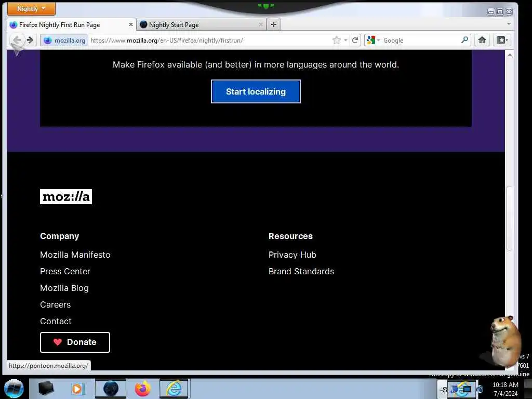This screenshot has width=532, height=399.
Task: Open Mozilla Manifesto link
Action: click(75, 255)
